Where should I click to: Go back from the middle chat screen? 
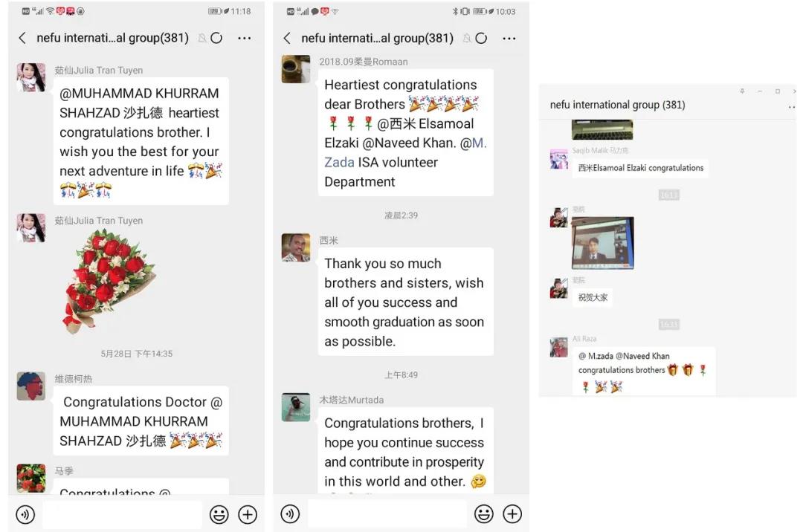coord(287,38)
